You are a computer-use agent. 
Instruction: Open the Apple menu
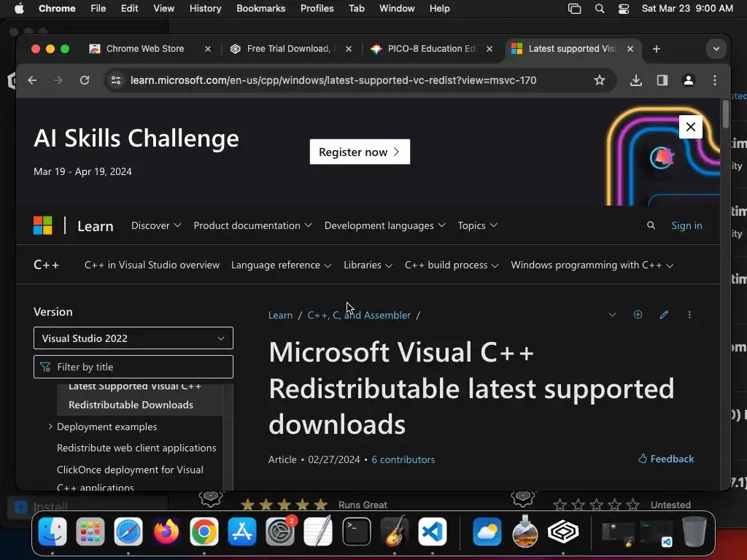click(19, 9)
